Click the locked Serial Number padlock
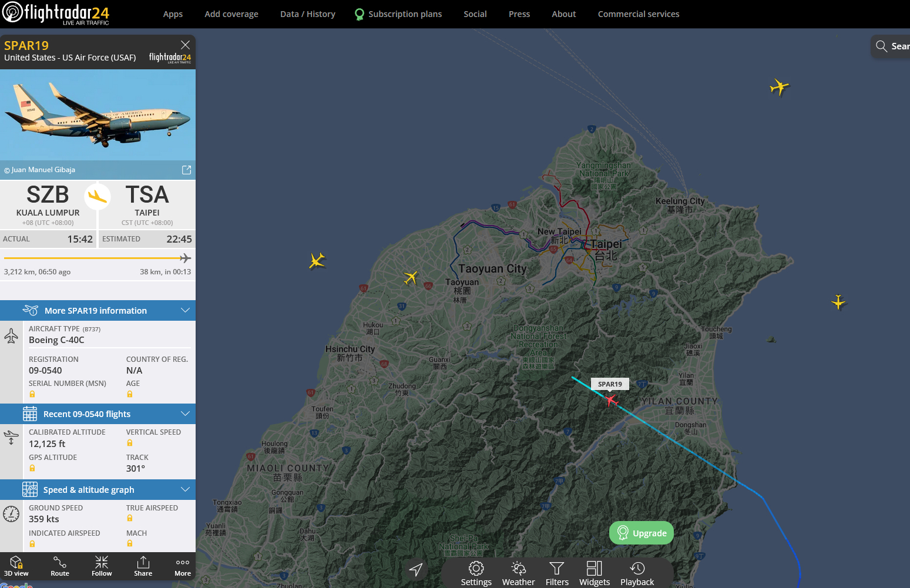 point(32,394)
